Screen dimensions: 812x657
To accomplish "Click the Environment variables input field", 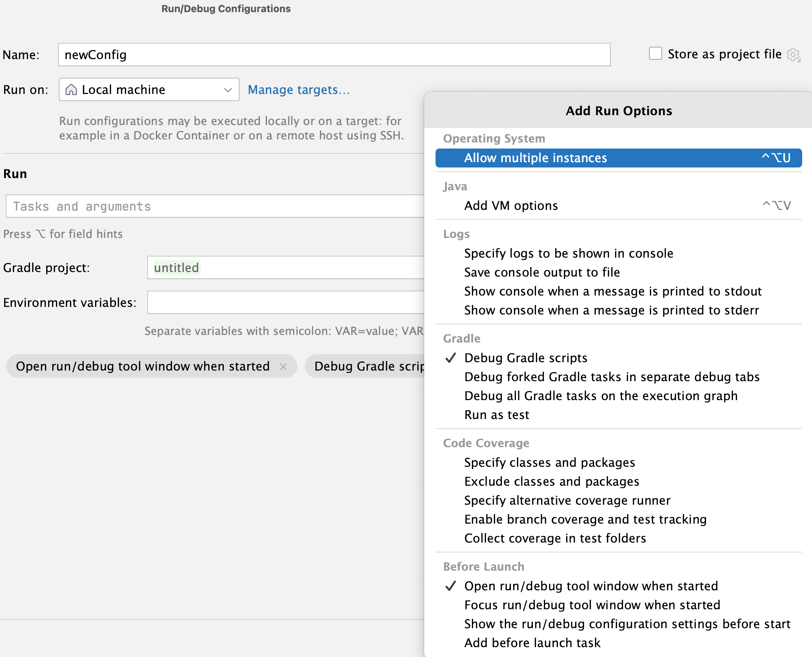I will click(286, 302).
